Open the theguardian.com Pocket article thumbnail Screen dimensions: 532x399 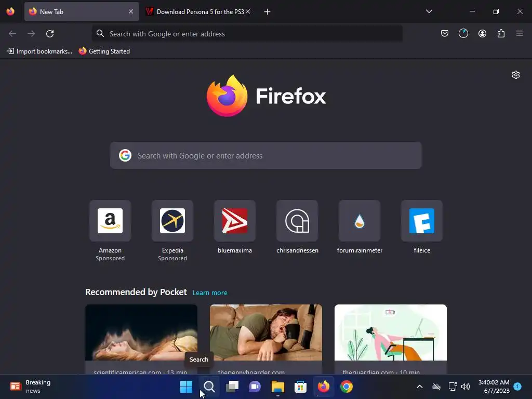[391, 332]
